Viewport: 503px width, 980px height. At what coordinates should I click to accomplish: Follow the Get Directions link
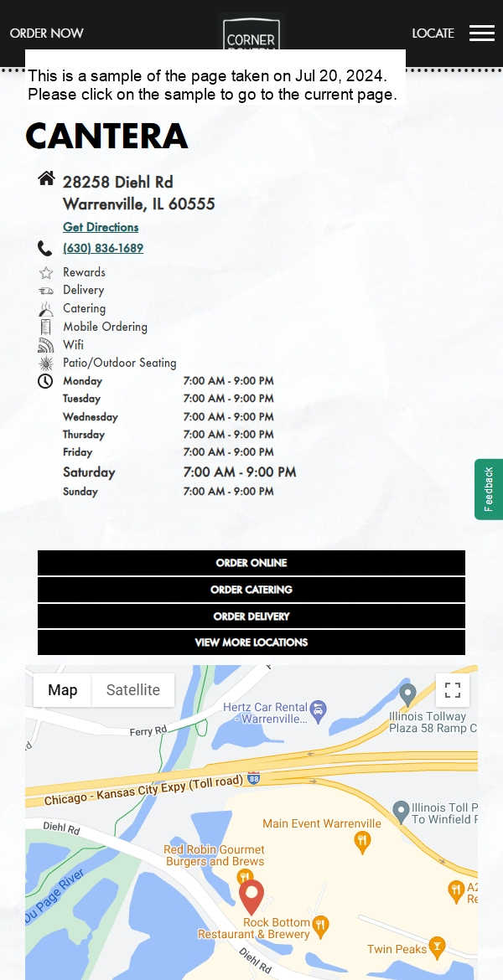101,227
